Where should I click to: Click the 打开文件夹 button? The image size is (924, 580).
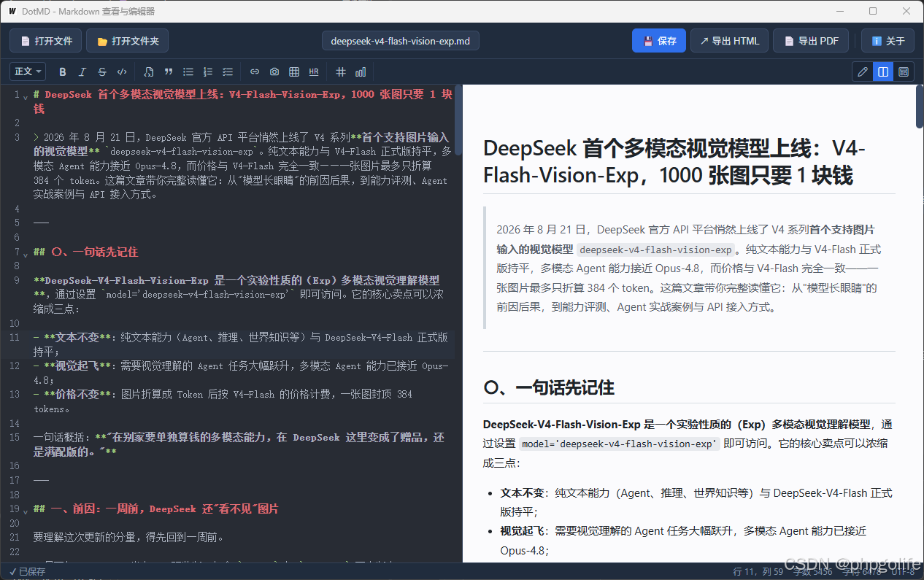tap(127, 41)
